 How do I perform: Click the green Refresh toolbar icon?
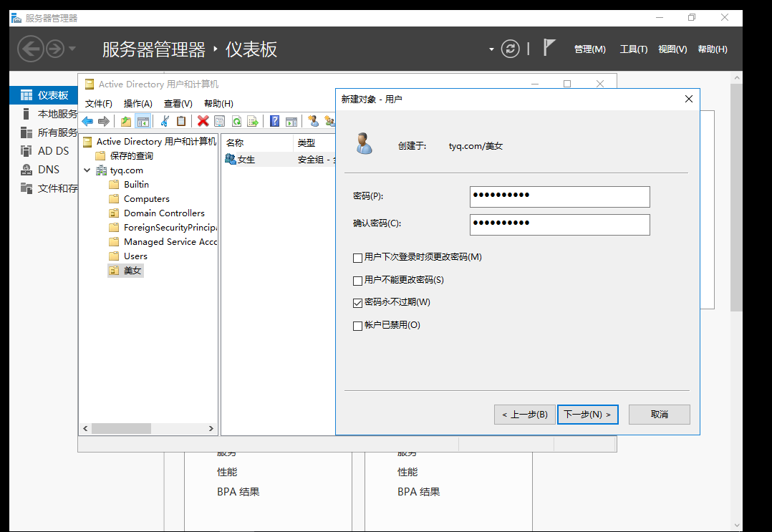(236, 121)
